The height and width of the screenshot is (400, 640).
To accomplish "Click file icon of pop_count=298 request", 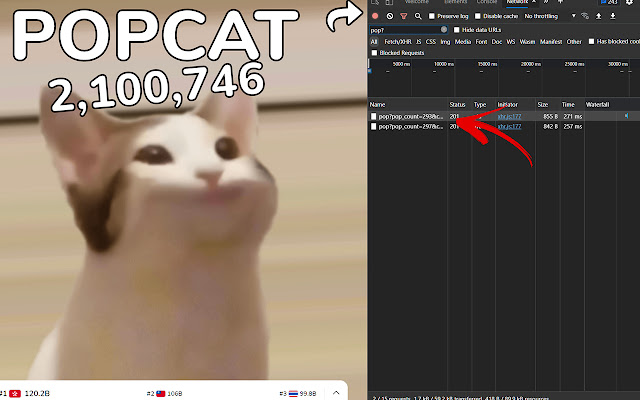I will pos(373,116).
